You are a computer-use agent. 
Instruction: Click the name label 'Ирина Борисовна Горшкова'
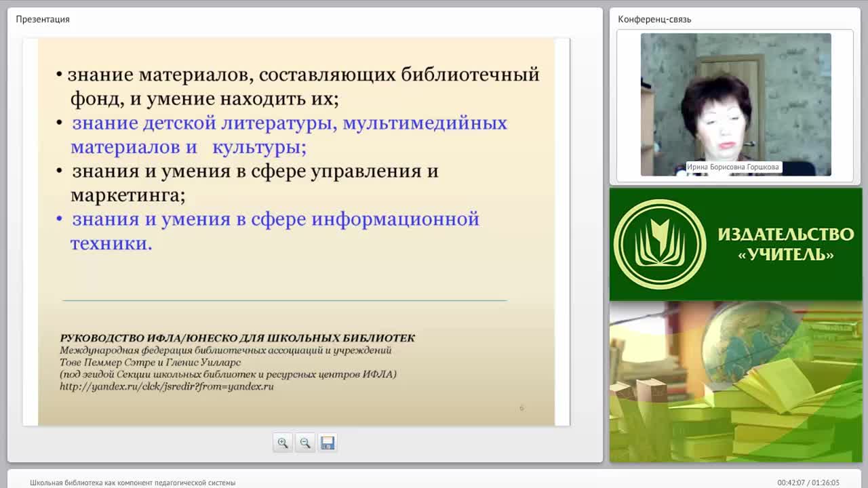pos(733,167)
